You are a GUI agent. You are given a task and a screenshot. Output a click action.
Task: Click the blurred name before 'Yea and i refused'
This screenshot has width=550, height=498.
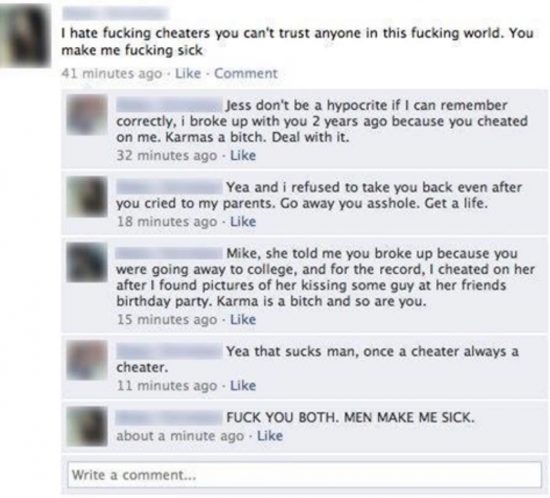coord(169,187)
